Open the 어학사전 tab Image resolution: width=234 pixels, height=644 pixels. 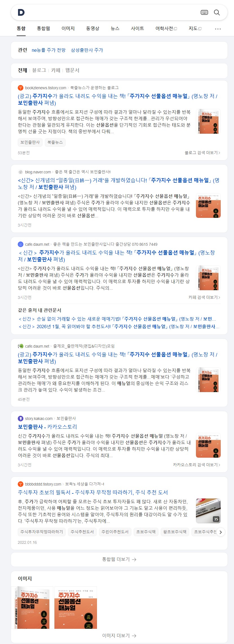pos(166,28)
